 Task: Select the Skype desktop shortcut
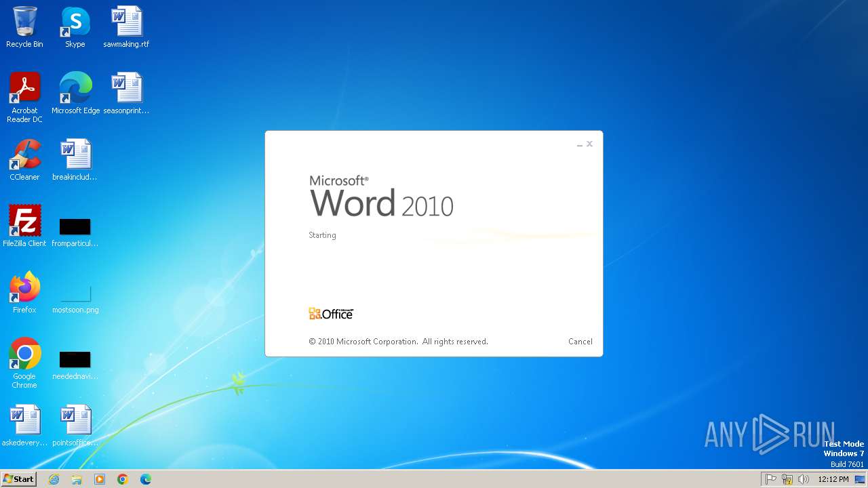point(75,27)
